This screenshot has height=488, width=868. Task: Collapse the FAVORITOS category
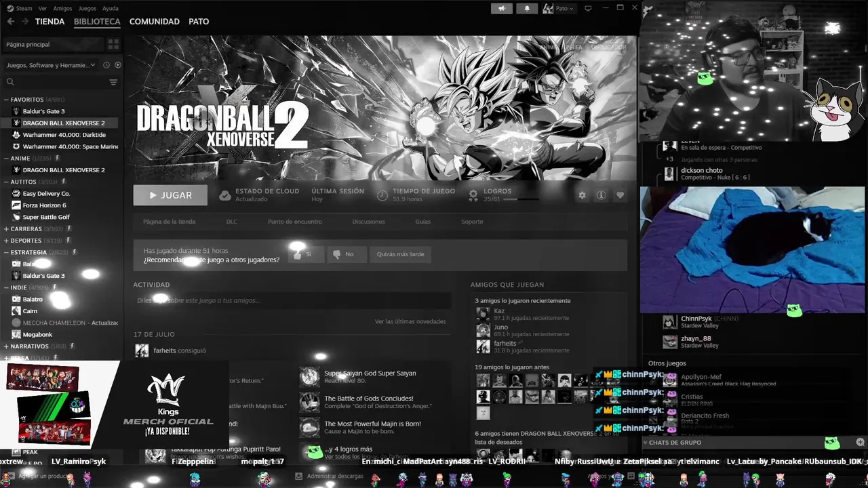pyautogui.click(x=5, y=100)
